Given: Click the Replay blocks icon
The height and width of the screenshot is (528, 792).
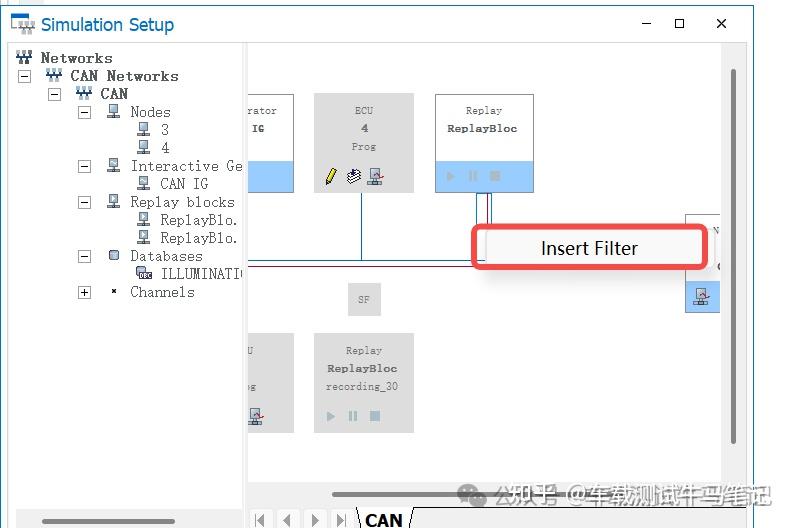Looking at the screenshot, I should 114,201.
